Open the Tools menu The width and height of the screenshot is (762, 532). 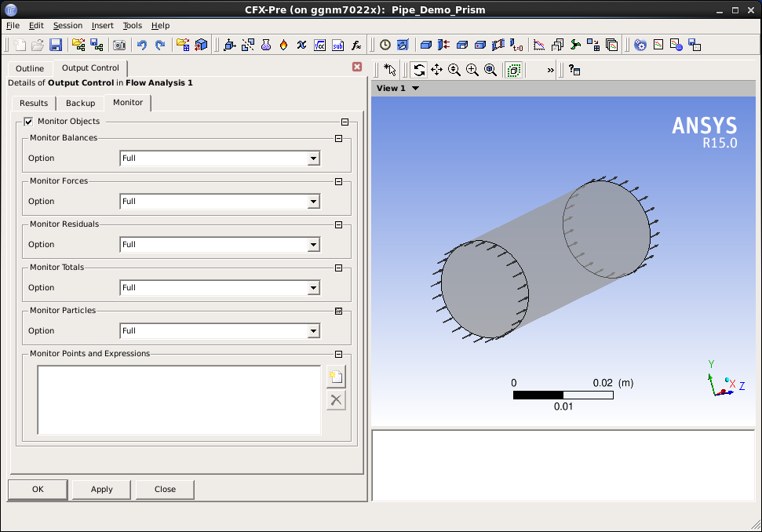[132, 26]
